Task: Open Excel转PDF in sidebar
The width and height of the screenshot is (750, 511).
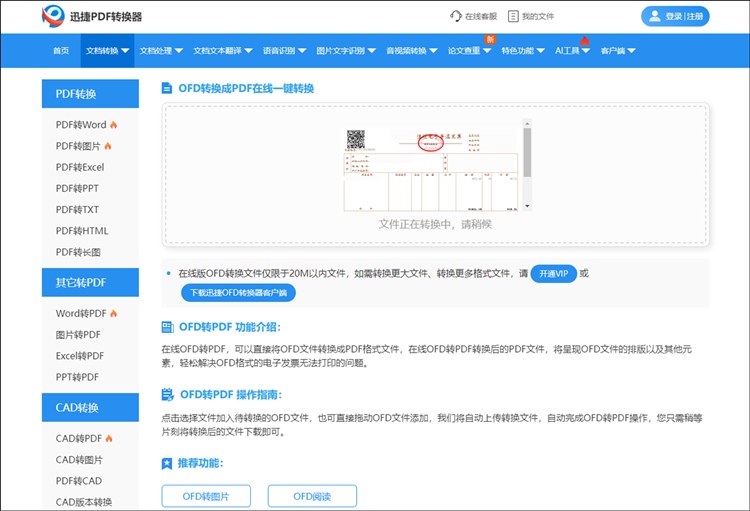Action: (x=80, y=356)
